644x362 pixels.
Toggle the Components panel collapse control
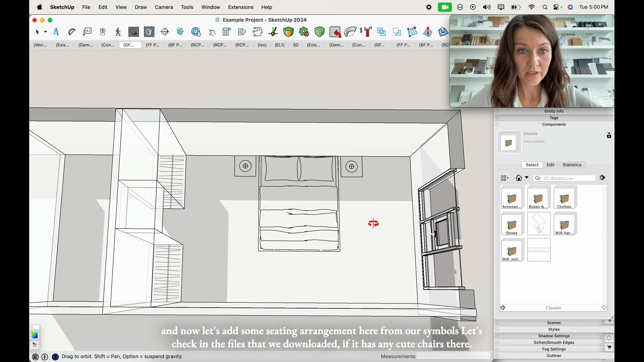point(497,124)
